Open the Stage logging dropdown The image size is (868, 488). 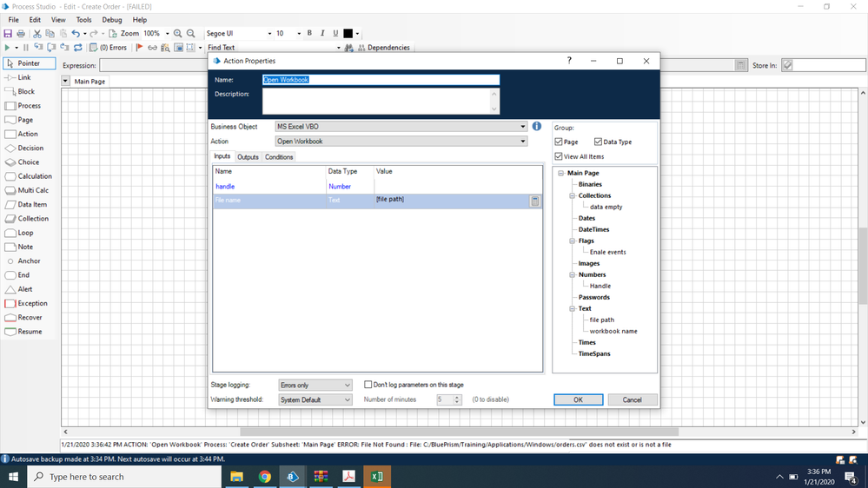(348, 385)
